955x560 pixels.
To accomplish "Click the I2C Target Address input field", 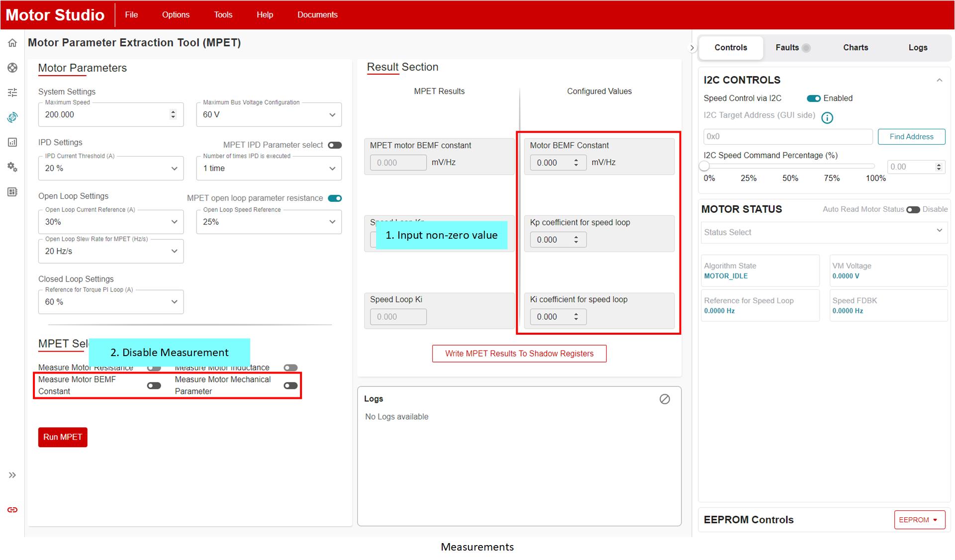I will pyautogui.click(x=787, y=137).
